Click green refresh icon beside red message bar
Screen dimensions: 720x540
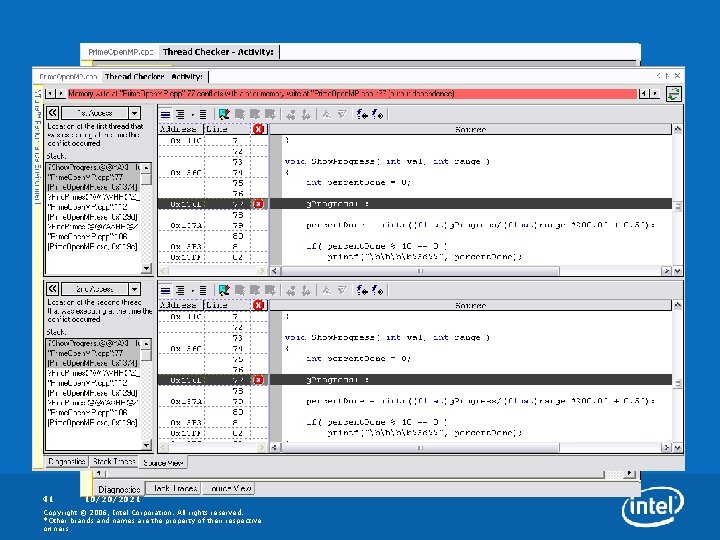click(x=673, y=94)
